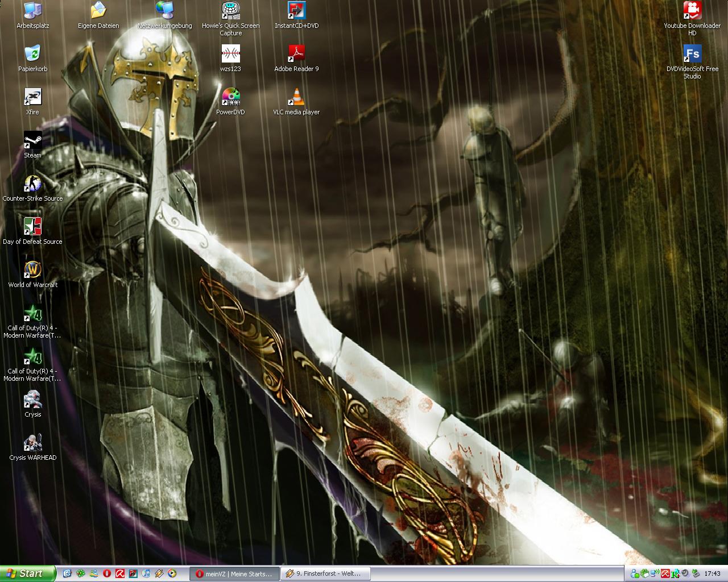The image size is (728, 582).
Task: Select the Xfire shortcut icon
Action: click(x=33, y=102)
